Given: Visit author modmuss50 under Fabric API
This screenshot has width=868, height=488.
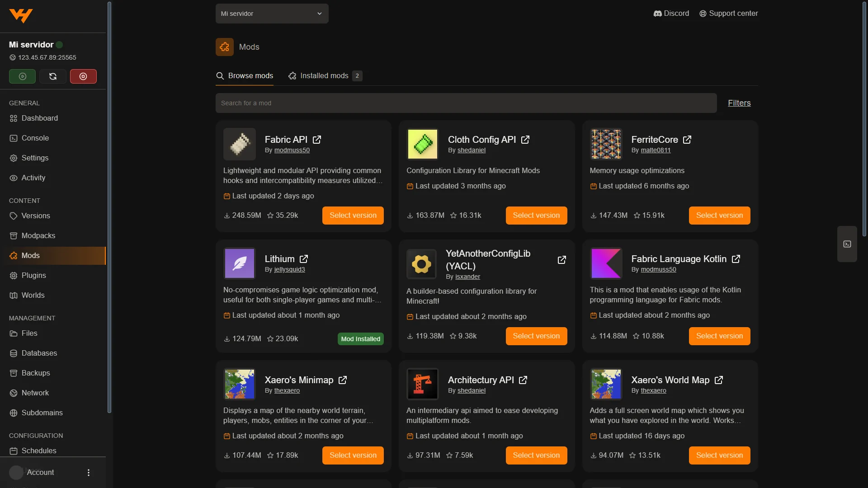Looking at the screenshot, I should [x=292, y=150].
